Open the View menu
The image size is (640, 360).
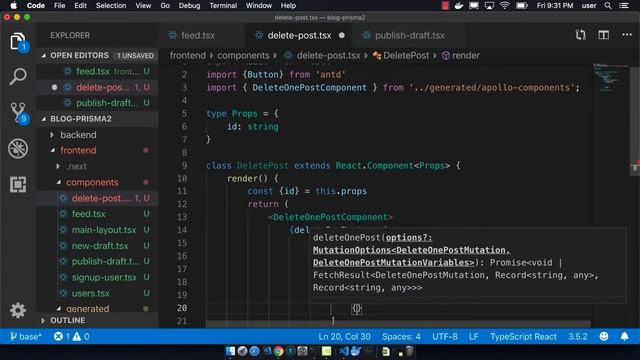143,6
